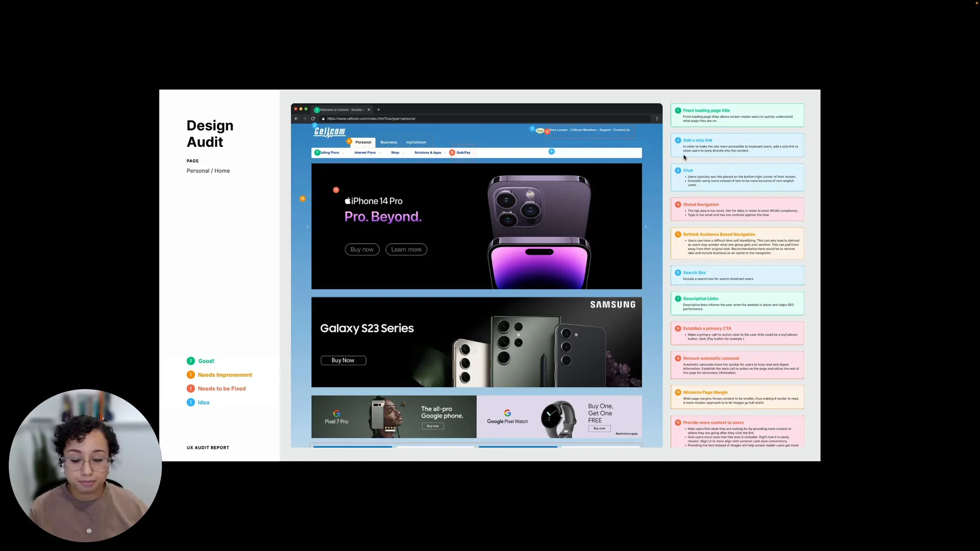This screenshot has height=551, width=980.
Task: Click the carousel previous arrow
Action: [x=307, y=227]
